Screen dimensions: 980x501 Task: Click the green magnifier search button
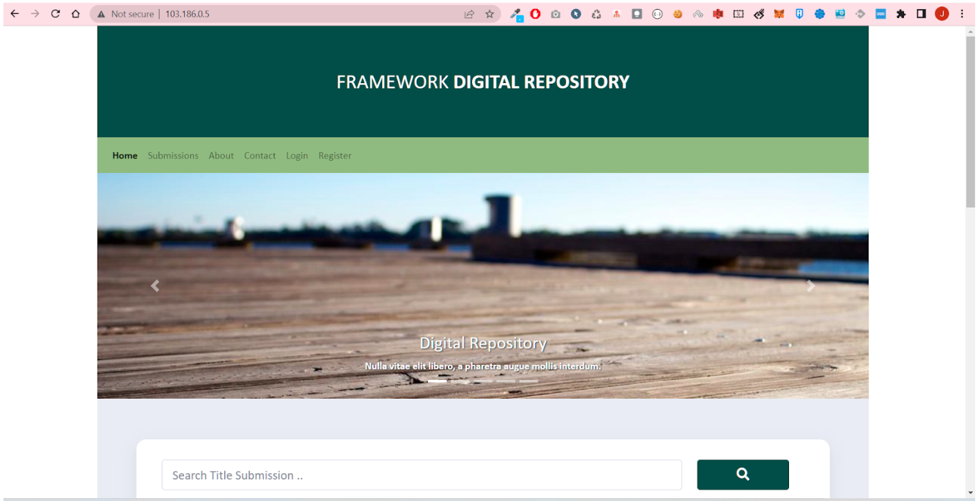point(743,475)
